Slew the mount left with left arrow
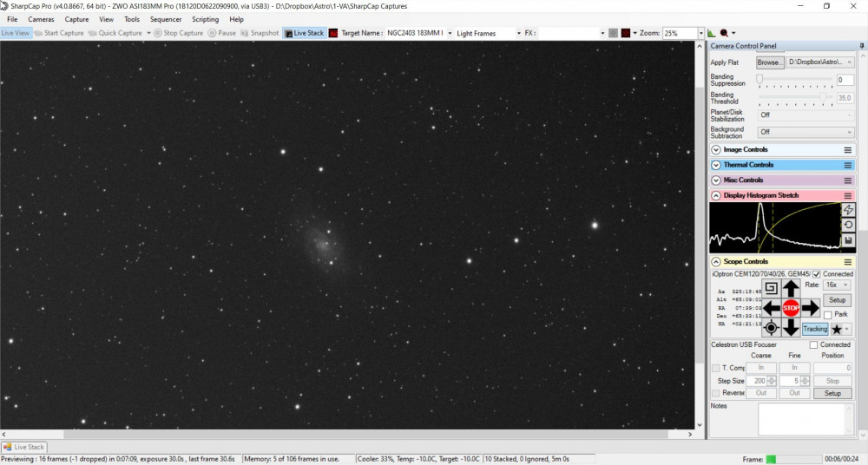 (x=771, y=308)
